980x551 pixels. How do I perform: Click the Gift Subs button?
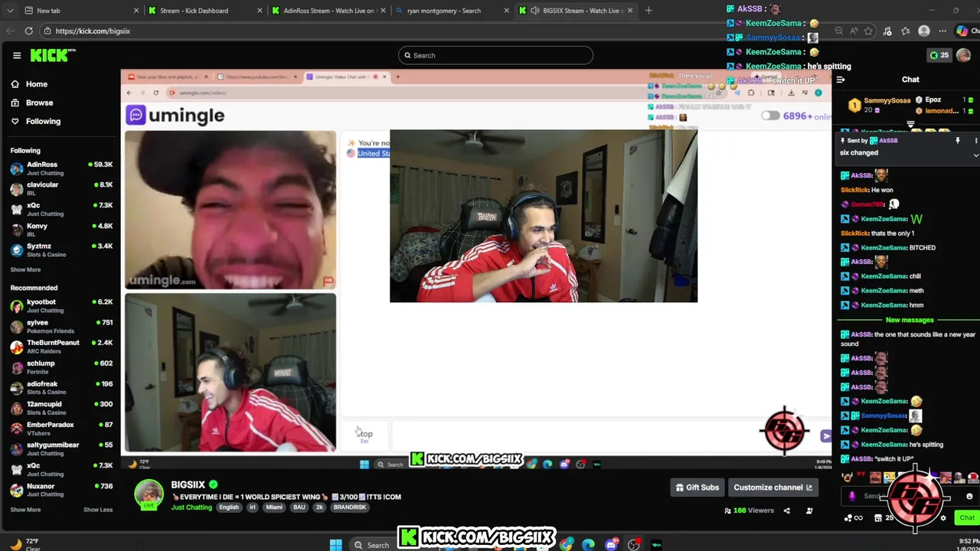pyautogui.click(x=697, y=487)
